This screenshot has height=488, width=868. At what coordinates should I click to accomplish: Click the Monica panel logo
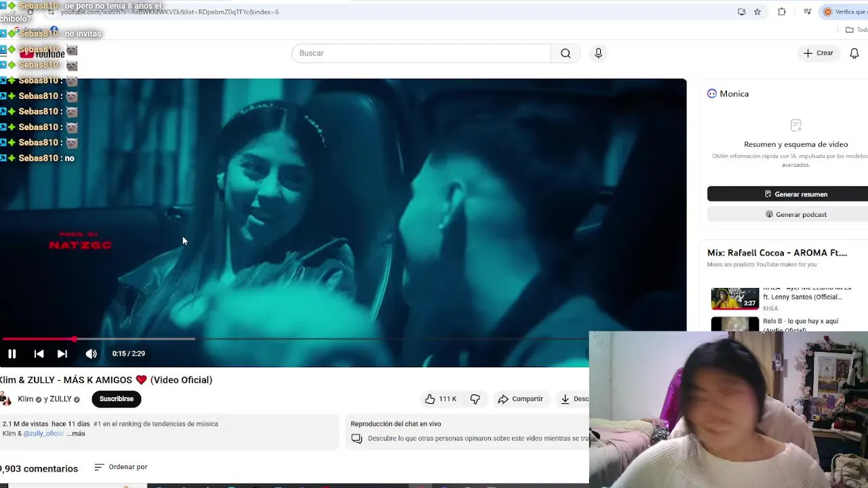tap(712, 94)
